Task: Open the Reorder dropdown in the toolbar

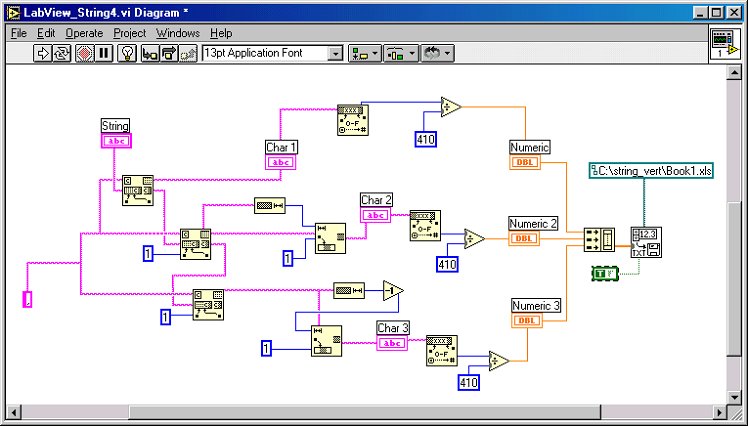Action: 437,53
